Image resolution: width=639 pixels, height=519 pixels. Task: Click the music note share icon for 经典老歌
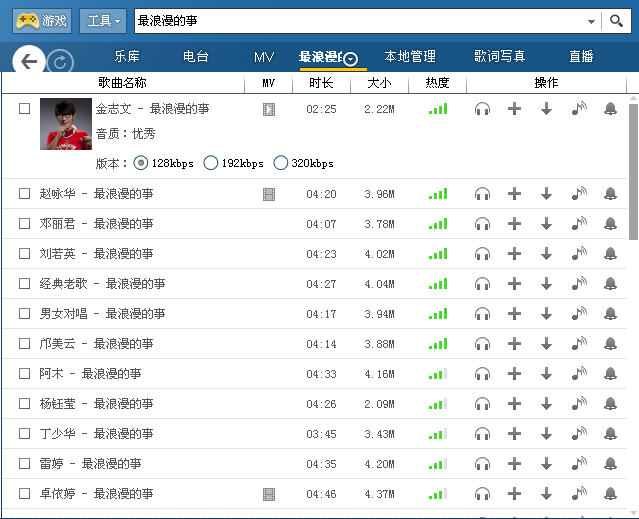tap(578, 284)
